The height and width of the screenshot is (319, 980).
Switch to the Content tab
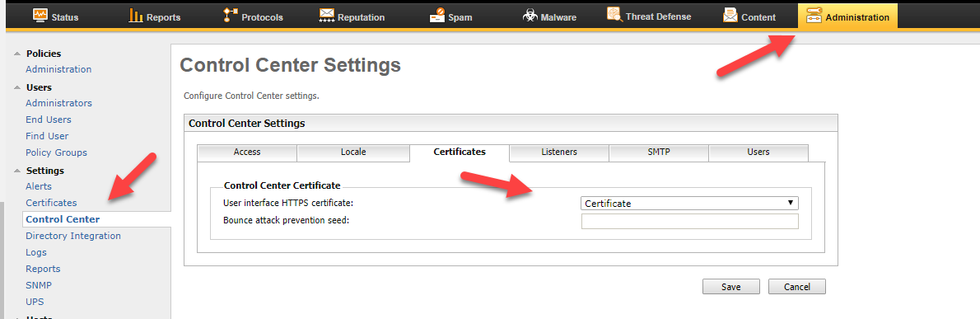[x=749, y=16]
